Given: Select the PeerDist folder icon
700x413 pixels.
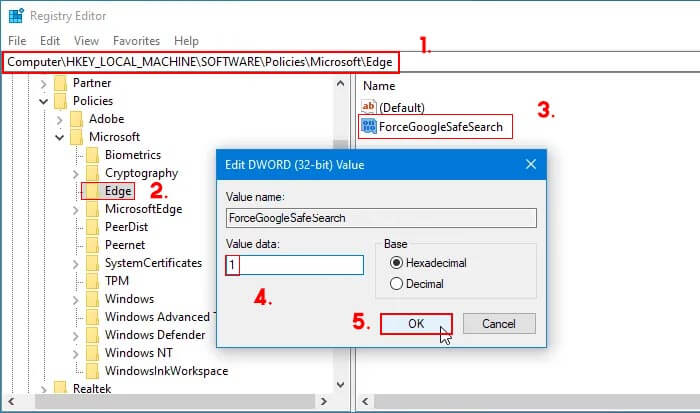Looking at the screenshot, I should (x=92, y=227).
